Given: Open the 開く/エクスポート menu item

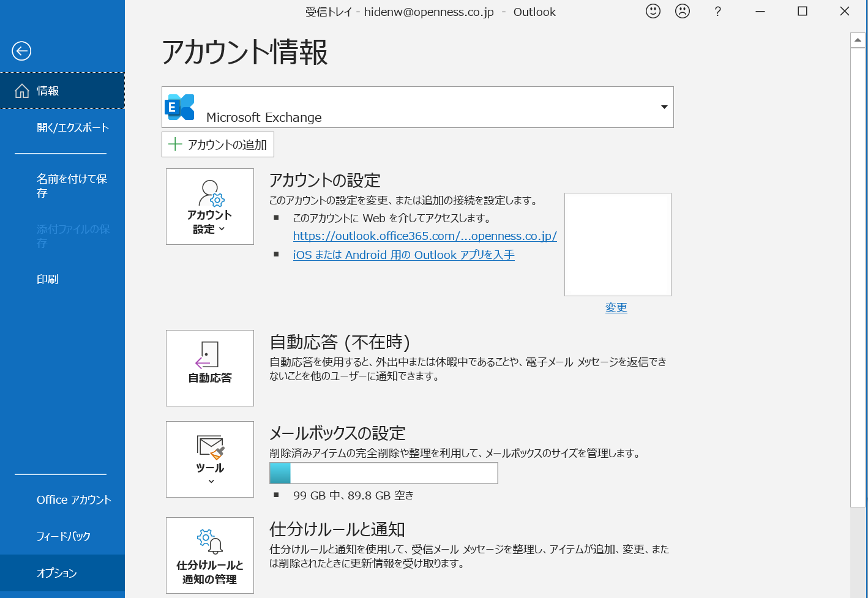Looking at the screenshot, I should point(62,127).
